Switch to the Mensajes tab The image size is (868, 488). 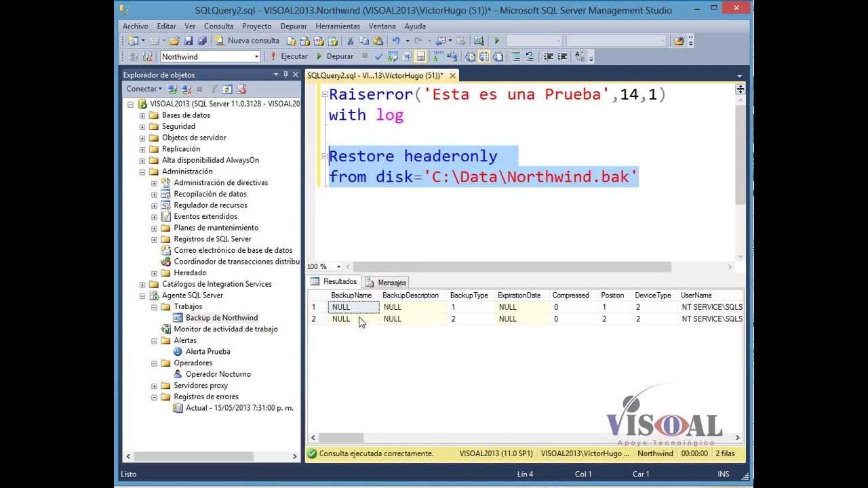(386, 282)
